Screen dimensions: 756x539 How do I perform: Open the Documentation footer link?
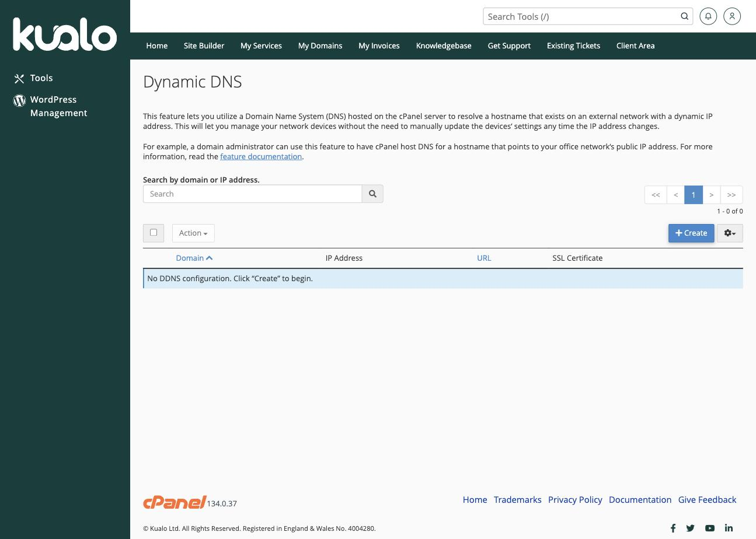click(640, 500)
